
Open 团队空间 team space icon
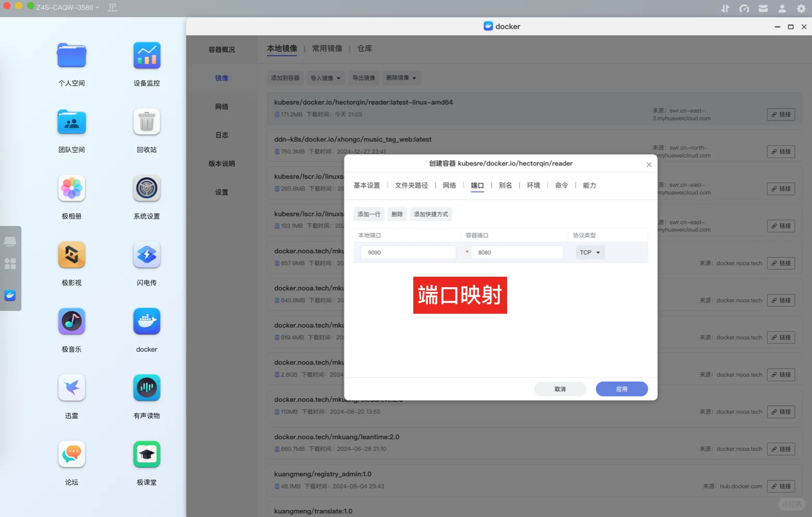point(71,122)
